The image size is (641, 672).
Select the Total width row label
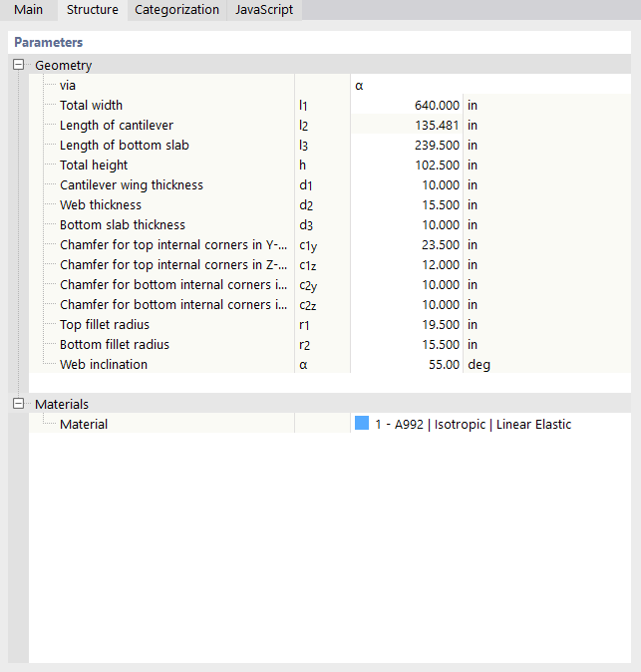[91, 105]
